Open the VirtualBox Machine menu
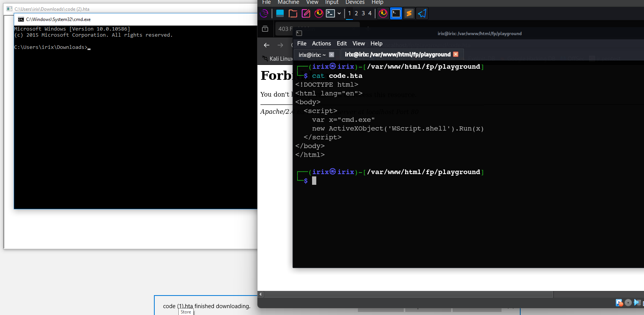The height and width of the screenshot is (315, 644). click(x=288, y=2)
